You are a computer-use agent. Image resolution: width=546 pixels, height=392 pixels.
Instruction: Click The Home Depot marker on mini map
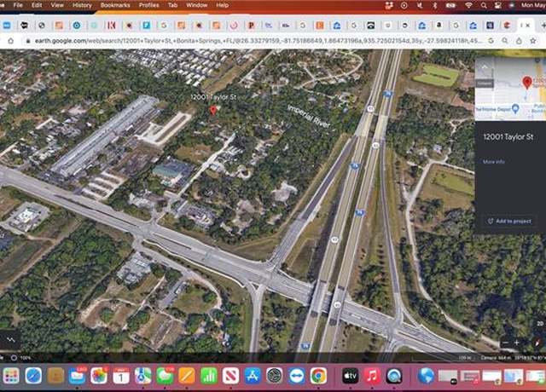click(515, 108)
